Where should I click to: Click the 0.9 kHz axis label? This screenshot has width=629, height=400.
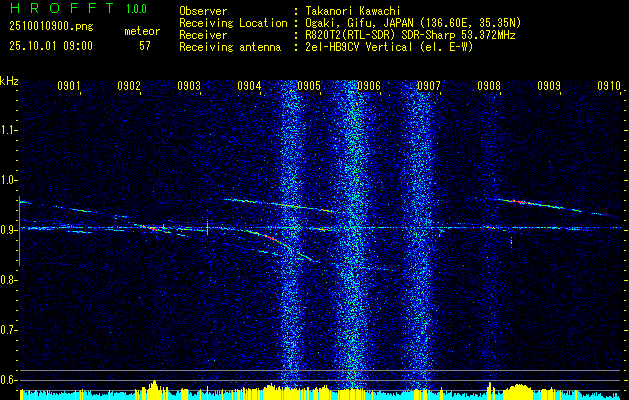tap(7, 230)
